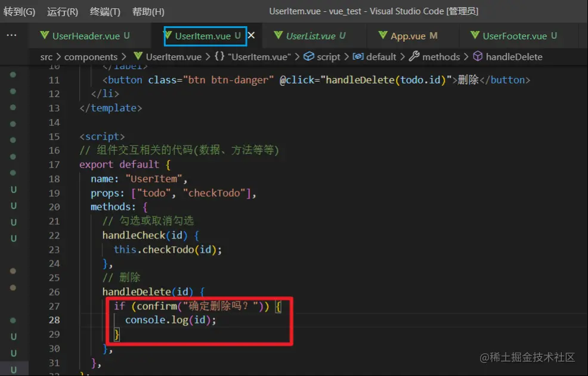Click the ellipsis more actions icon

pyautogui.click(x=11, y=35)
